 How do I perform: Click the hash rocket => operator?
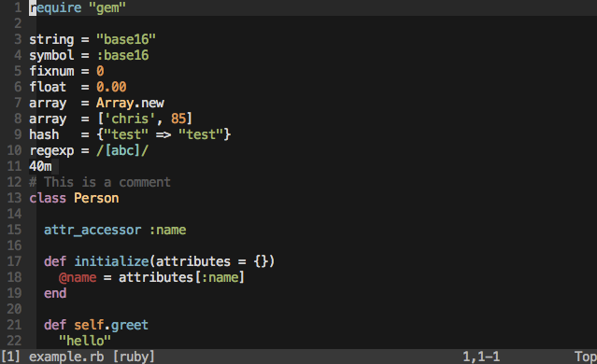[x=163, y=134]
